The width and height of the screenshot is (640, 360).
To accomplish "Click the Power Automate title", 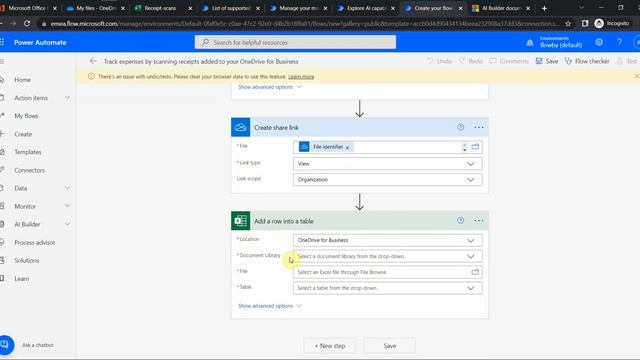I will [x=40, y=42].
